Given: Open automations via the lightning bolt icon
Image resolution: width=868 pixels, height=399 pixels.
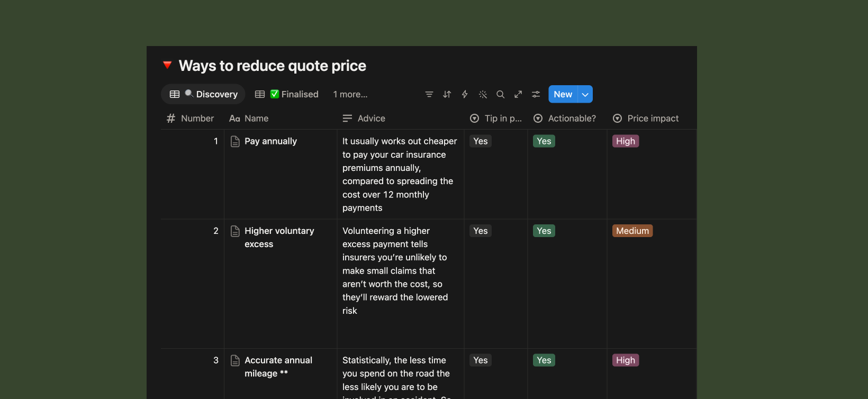Looking at the screenshot, I should [x=465, y=94].
